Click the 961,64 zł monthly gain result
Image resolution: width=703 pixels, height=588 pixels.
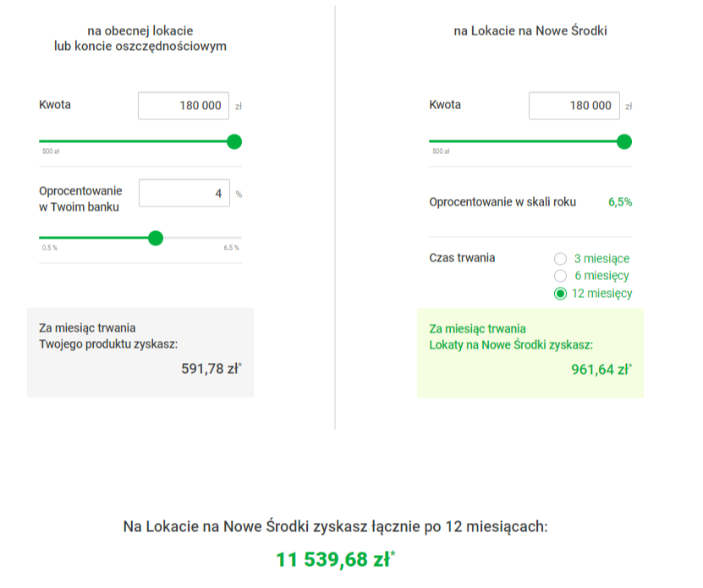click(601, 370)
